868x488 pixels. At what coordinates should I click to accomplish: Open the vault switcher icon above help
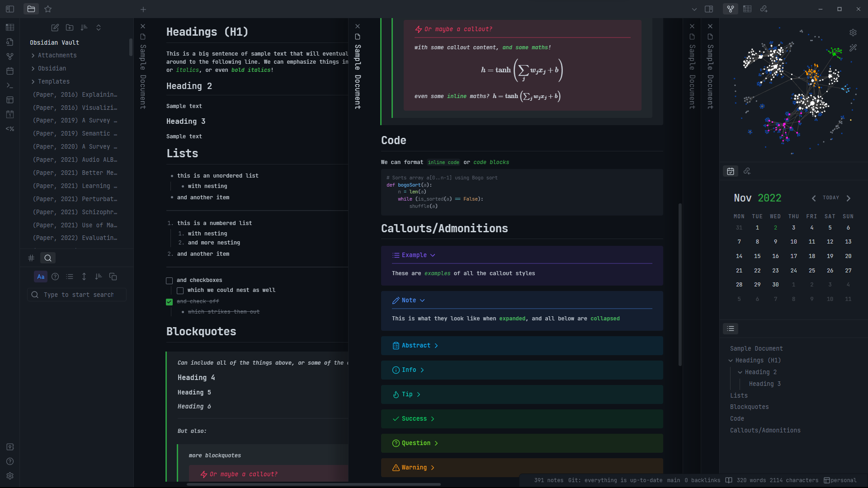[10, 447]
